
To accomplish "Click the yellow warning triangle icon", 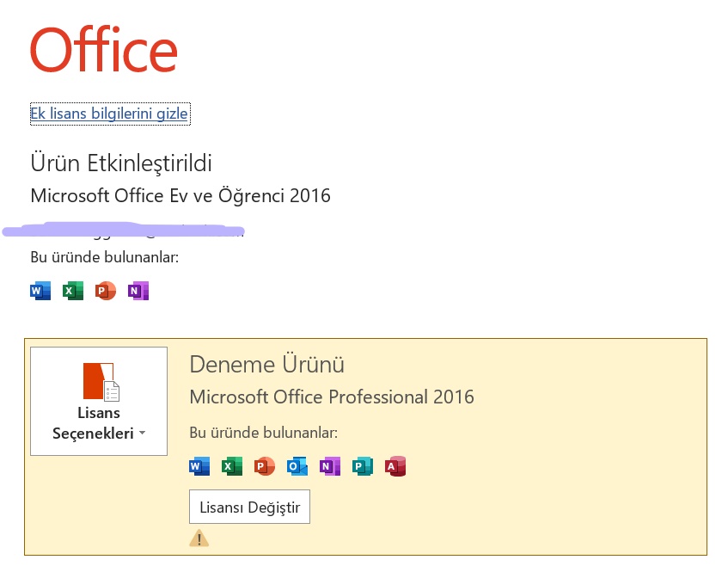I will 199,538.
